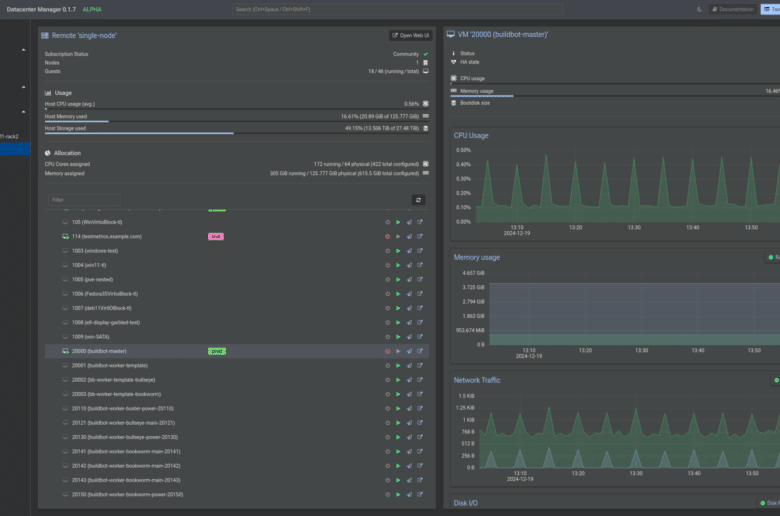Click the pink tag on VM 114
This screenshot has height=516, width=780.
(216, 237)
